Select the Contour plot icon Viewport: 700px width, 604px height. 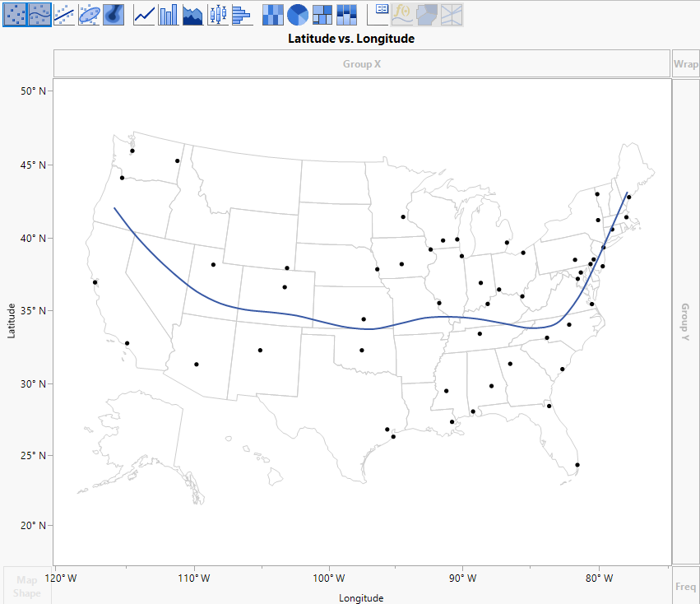(114, 14)
